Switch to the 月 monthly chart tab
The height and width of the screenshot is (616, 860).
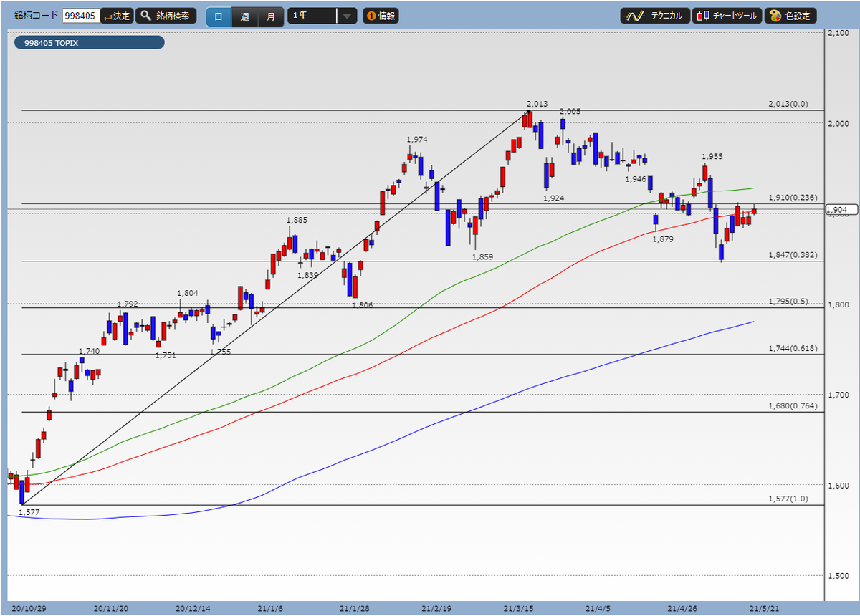pos(270,16)
